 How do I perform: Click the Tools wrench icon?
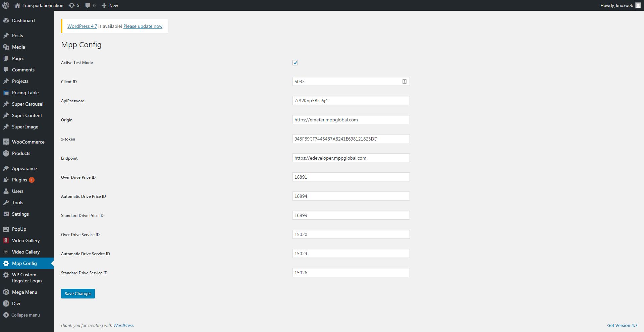[x=6, y=203]
